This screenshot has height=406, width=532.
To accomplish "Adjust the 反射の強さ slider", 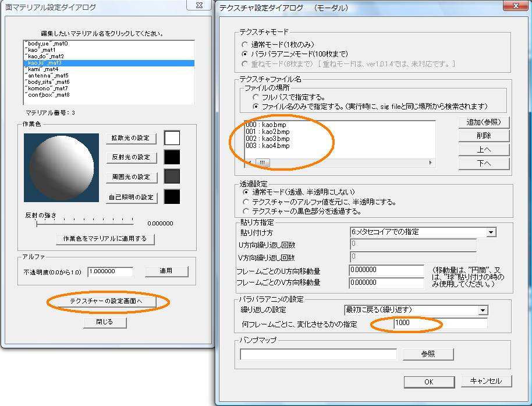I will point(37,223).
